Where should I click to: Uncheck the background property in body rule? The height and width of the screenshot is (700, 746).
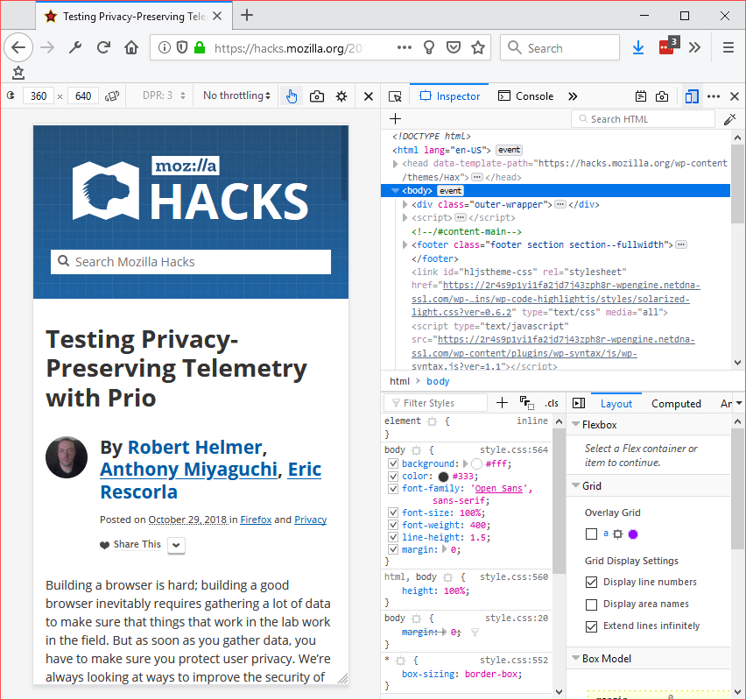392,463
